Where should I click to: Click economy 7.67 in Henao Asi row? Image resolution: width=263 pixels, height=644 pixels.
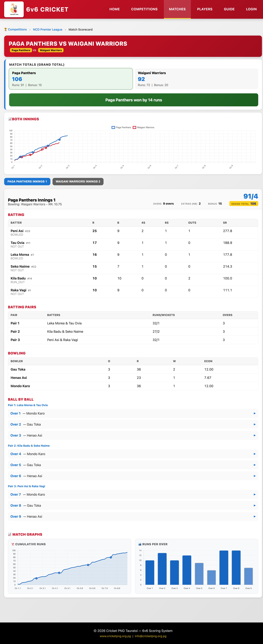[x=208, y=378]
